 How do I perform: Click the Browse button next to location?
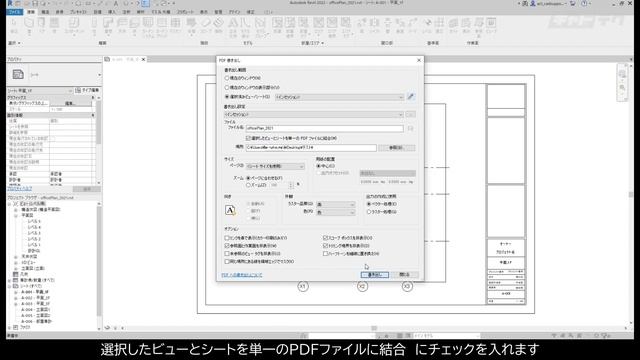click(396, 148)
